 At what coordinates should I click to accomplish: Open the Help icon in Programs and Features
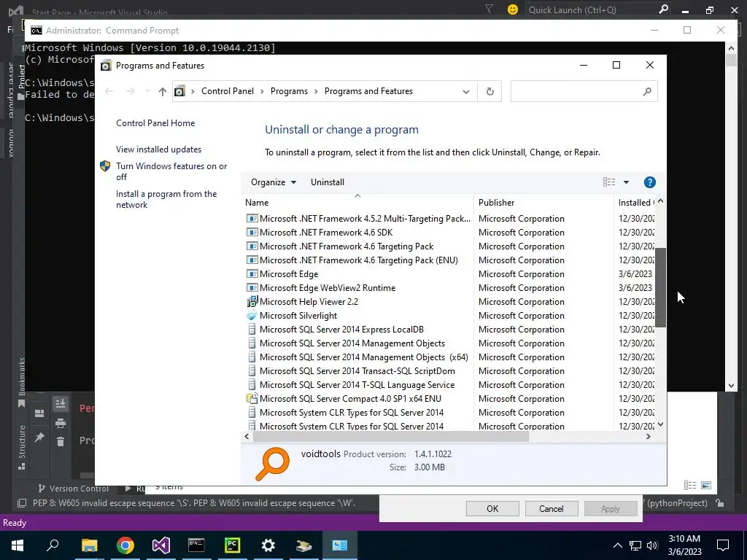click(649, 182)
